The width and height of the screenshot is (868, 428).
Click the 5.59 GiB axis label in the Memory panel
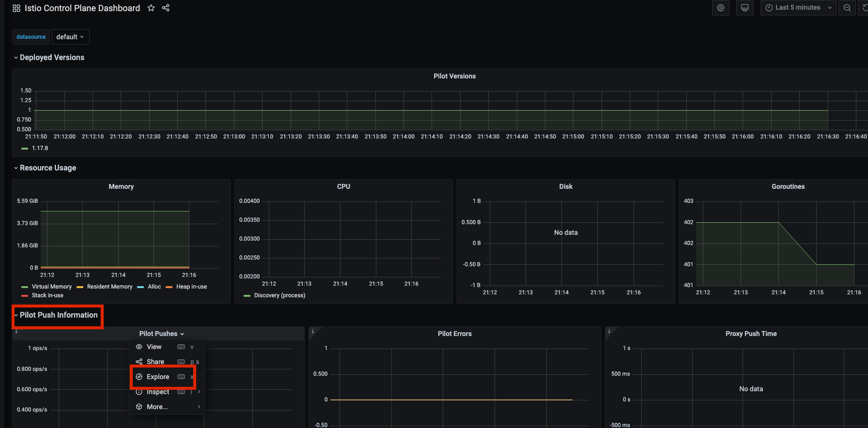27,201
